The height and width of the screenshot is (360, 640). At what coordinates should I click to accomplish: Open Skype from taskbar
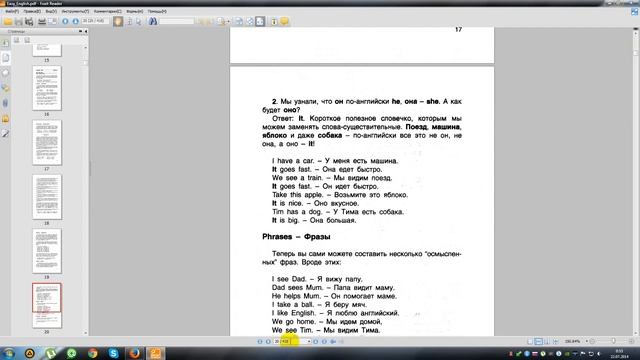click(x=113, y=353)
